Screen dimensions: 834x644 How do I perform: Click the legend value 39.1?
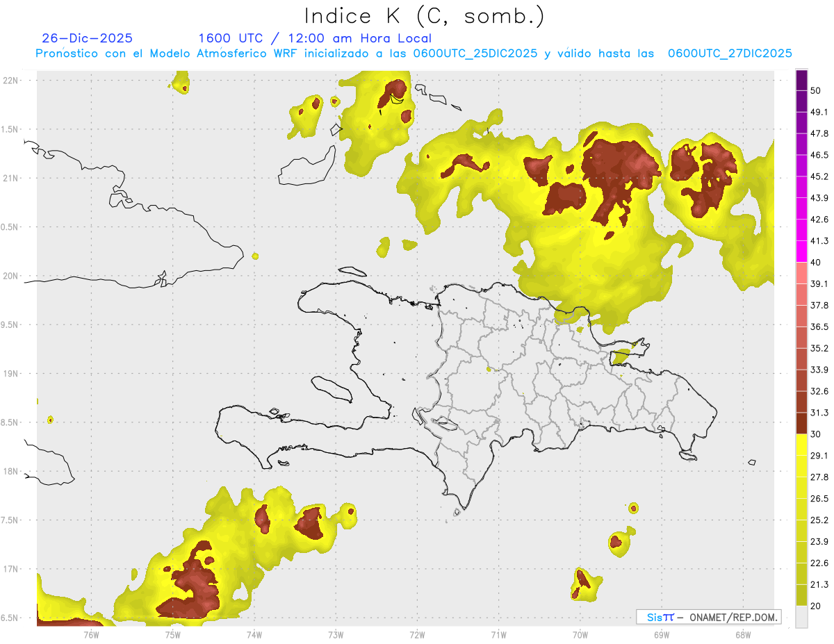click(x=819, y=284)
